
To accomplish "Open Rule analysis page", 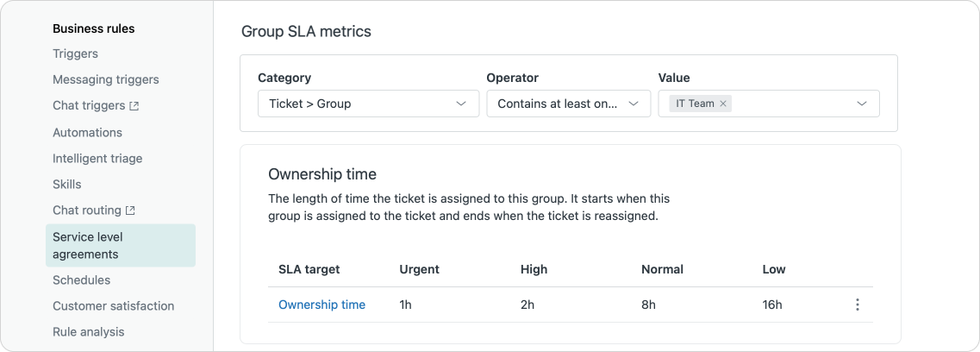I will coord(88,332).
